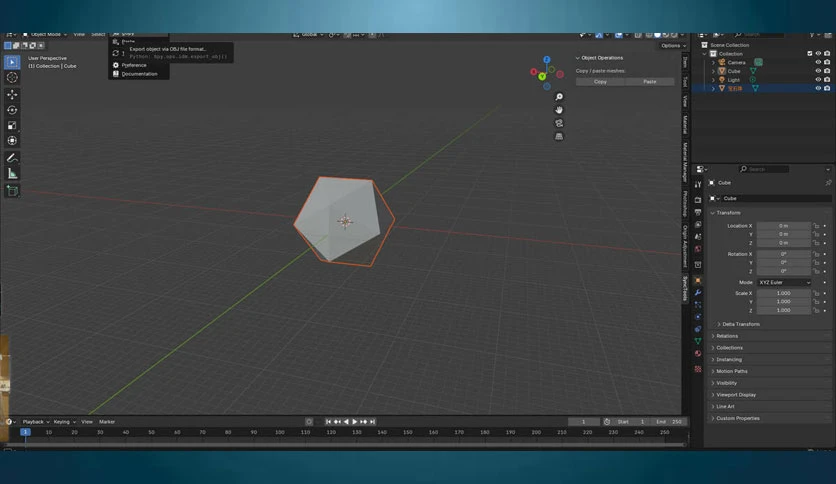The height and width of the screenshot is (484, 836).
Task: Select the Transform tool
Action: [x=12, y=141]
